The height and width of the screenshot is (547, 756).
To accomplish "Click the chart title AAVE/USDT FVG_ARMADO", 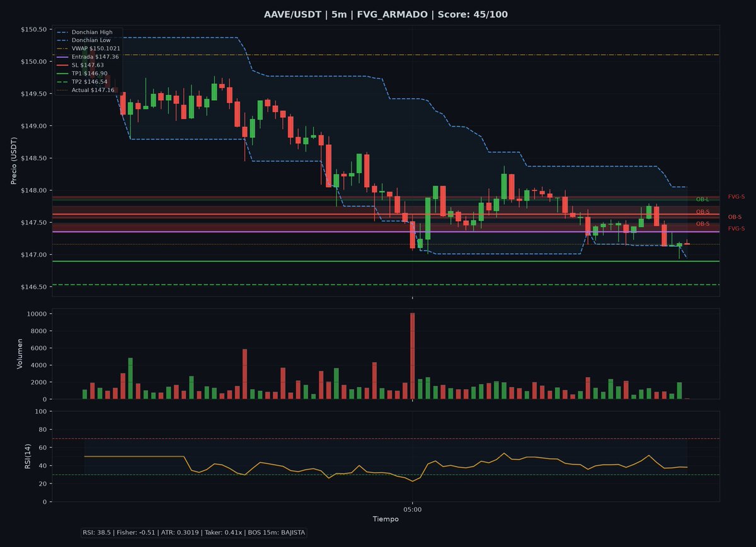I will tap(385, 14).
